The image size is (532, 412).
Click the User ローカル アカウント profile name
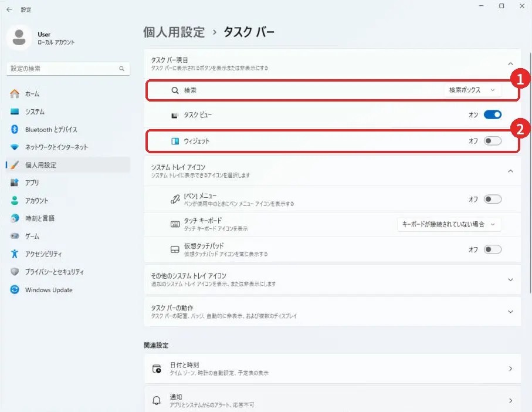click(56, 38)
